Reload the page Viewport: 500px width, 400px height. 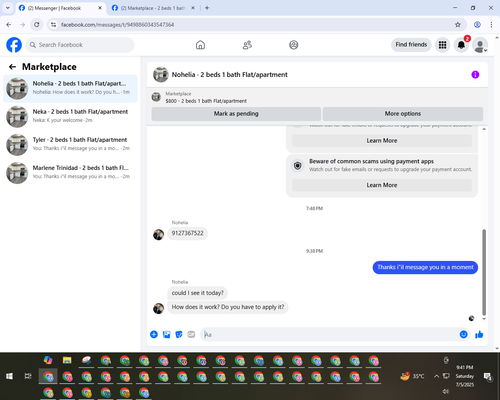pos(37,25)
